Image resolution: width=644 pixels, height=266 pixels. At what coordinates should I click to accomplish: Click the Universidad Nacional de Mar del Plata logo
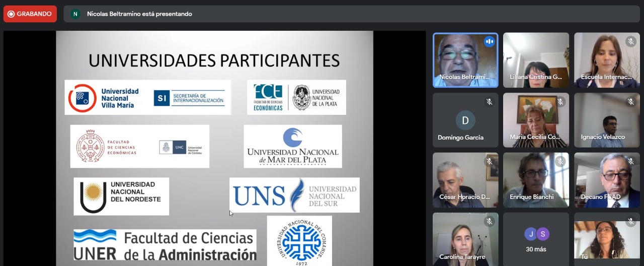293,146
